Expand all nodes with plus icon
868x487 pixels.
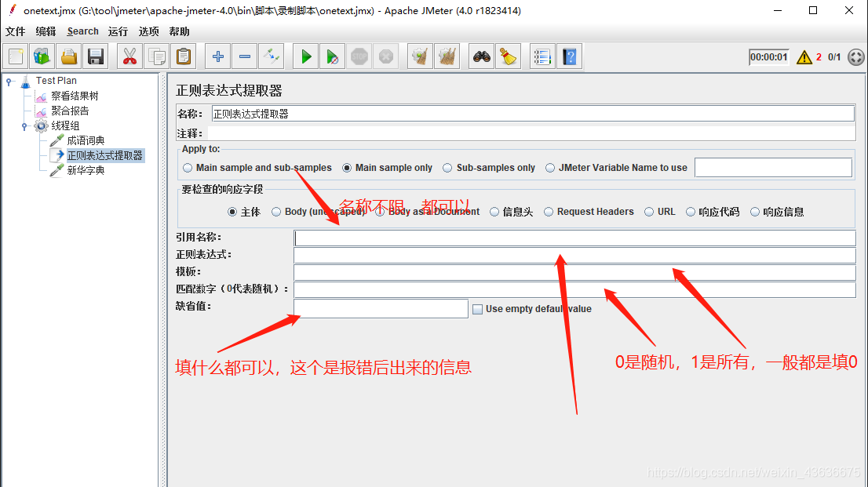218,56
